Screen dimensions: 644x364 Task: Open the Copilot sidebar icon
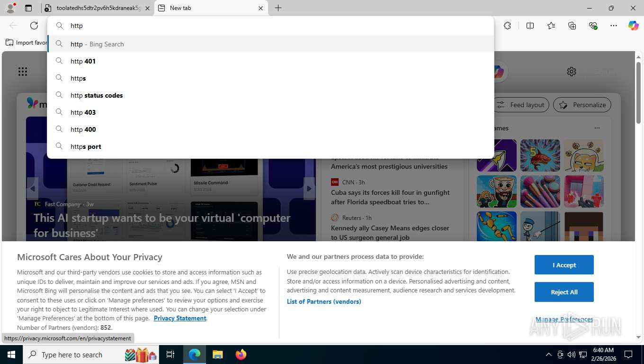pos(634,26)
